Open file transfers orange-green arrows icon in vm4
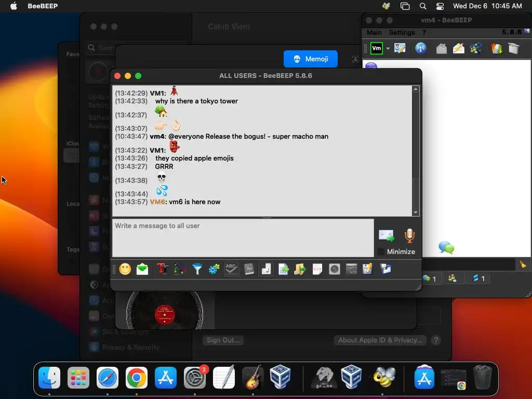This screenshot has width=532, height=399. pyautogui.click(x=496, y=48)
